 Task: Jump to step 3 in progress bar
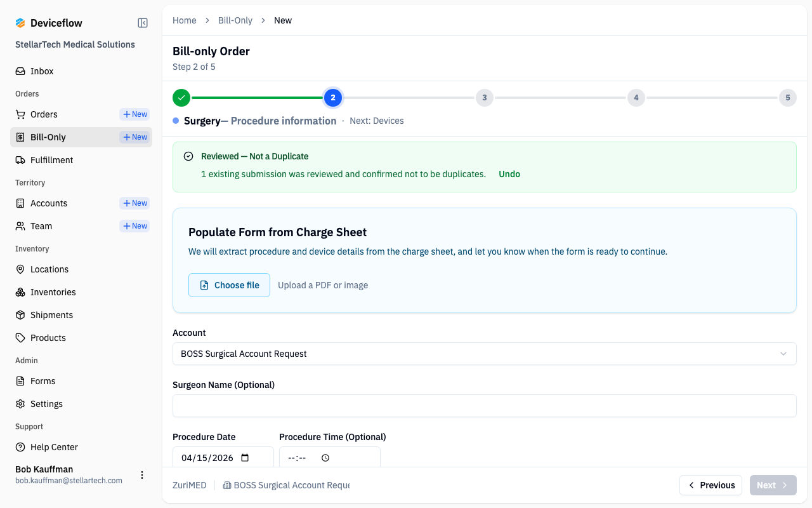[x=485, y=98]
